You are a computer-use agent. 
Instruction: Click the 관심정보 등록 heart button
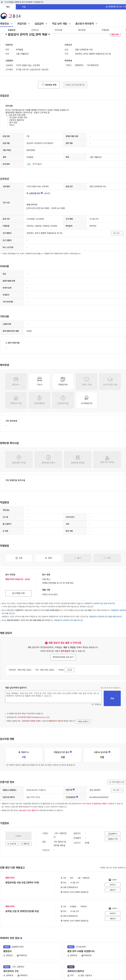click(49, 85)
